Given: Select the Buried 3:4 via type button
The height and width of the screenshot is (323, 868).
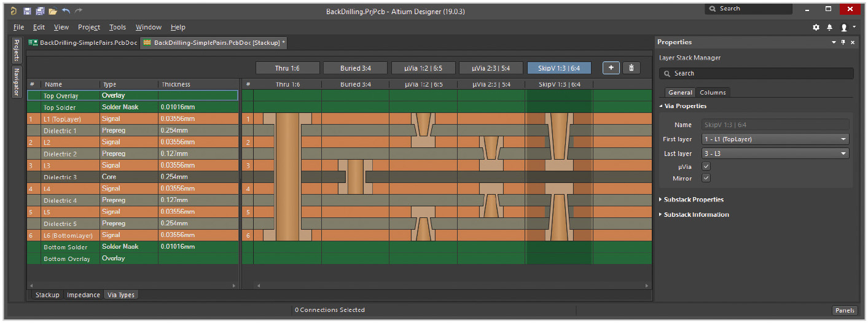Looking at the screenshot, I should (355, 68).
